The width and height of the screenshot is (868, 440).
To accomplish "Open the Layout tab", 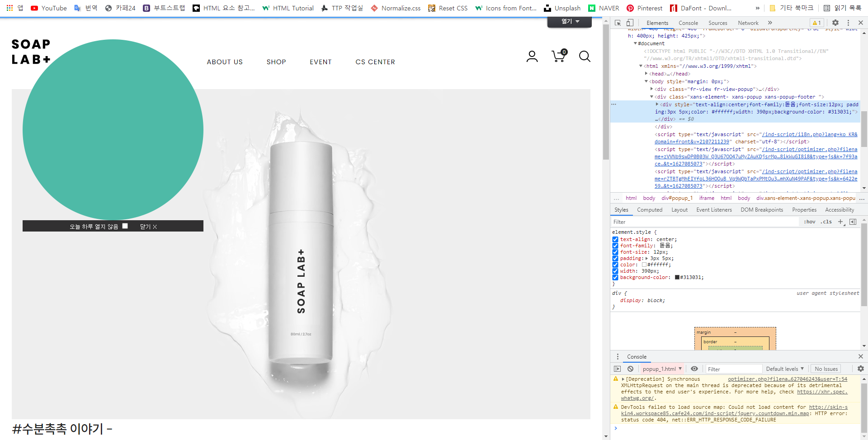I will [679, 210].
